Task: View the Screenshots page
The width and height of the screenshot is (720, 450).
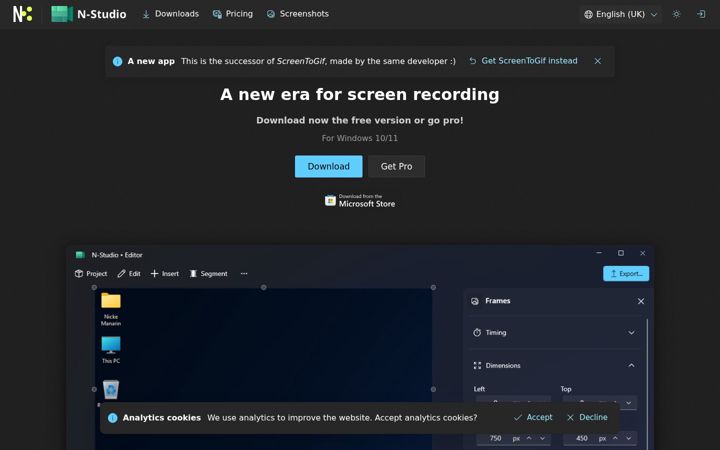Action: 298,14
